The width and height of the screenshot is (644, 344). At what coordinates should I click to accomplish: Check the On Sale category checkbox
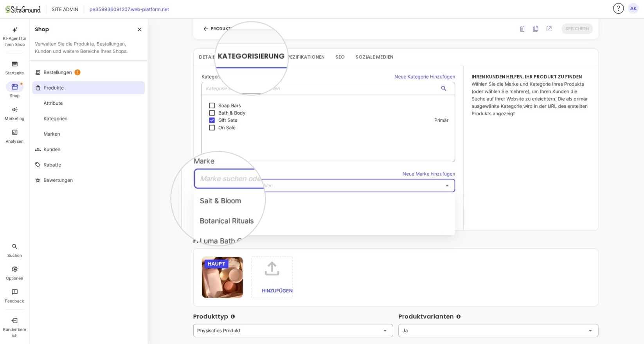(x=212, y=128)
